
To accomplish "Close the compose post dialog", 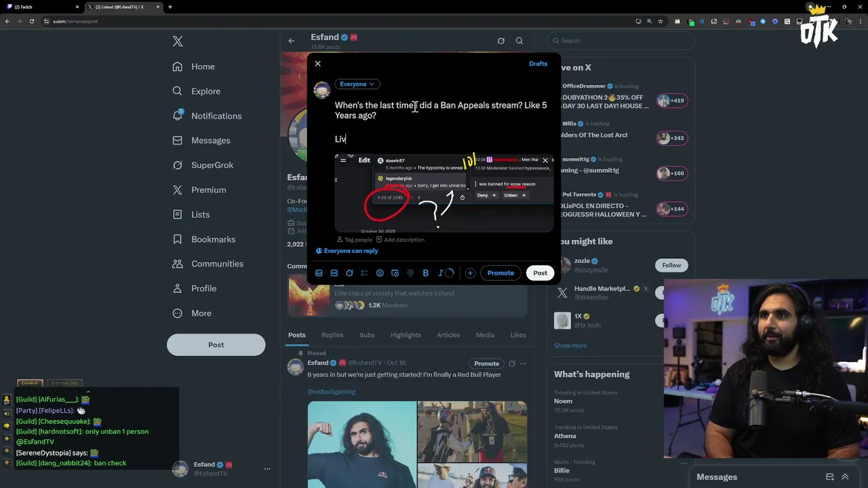I will (318, 64).
